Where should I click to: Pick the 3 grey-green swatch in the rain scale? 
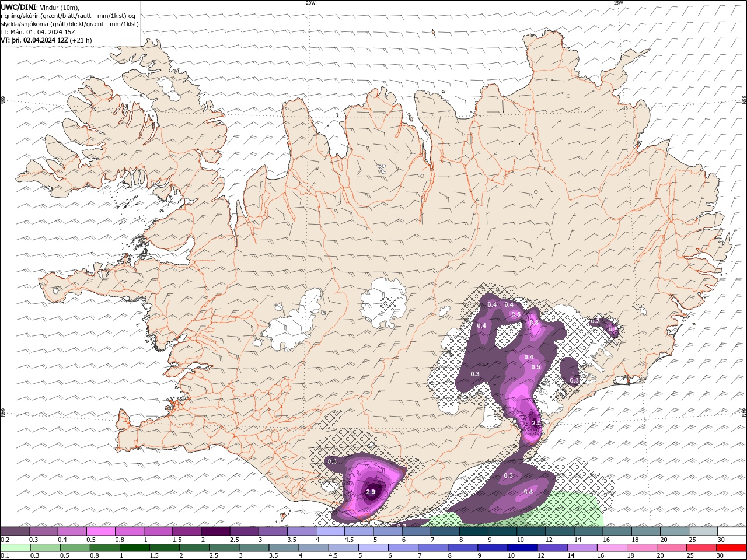(253, 548)
